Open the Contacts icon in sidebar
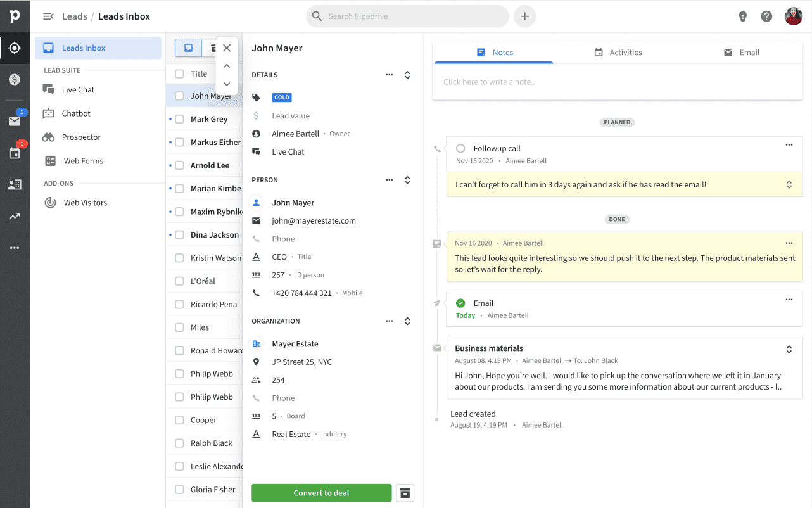The width and height of the screenshot is (812, 508). (x=15, y=184)
